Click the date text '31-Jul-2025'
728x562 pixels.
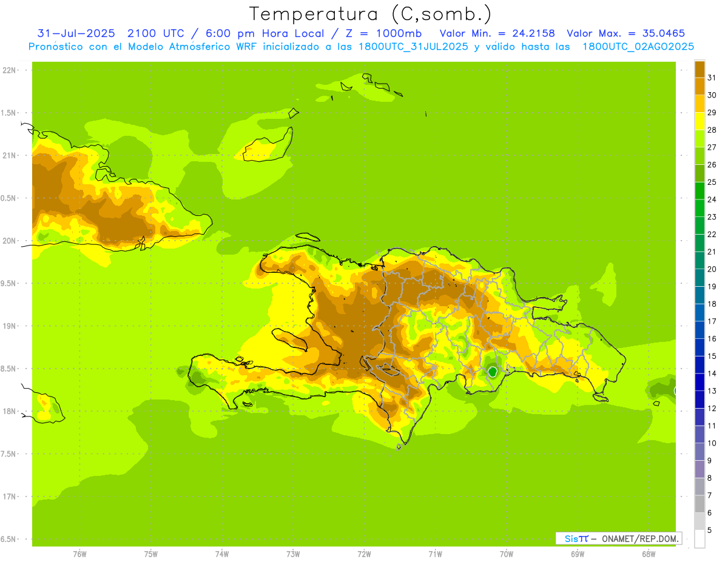(76, 33)
